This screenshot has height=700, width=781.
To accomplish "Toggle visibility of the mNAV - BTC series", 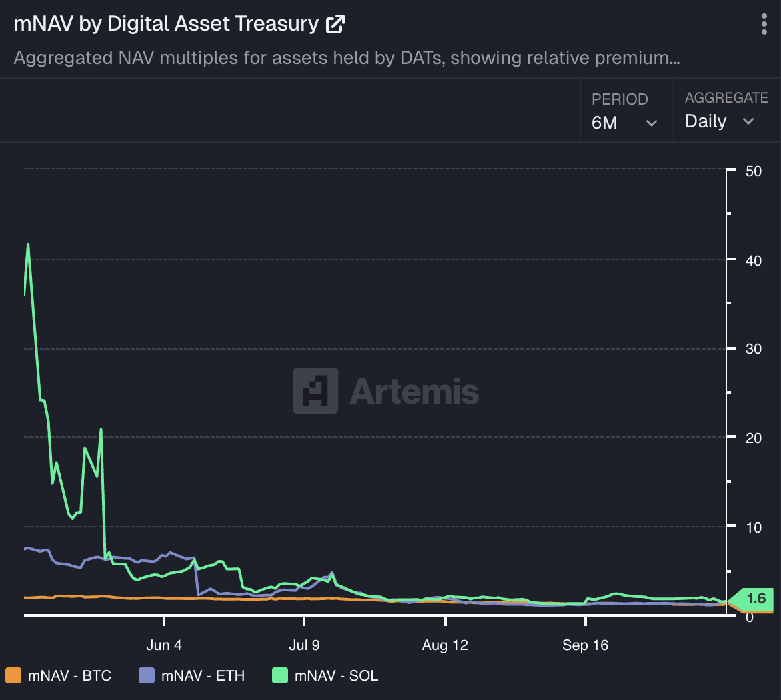I will pos(59,675).
